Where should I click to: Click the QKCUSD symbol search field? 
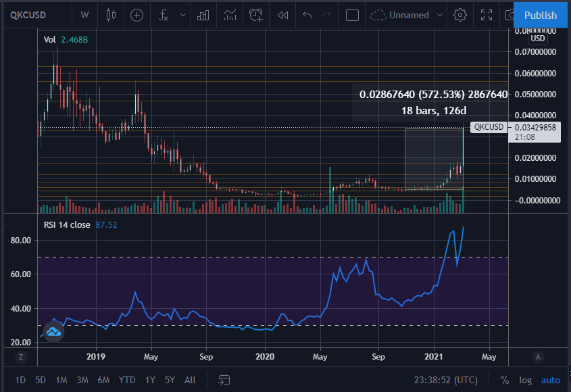tap(28, 15)
